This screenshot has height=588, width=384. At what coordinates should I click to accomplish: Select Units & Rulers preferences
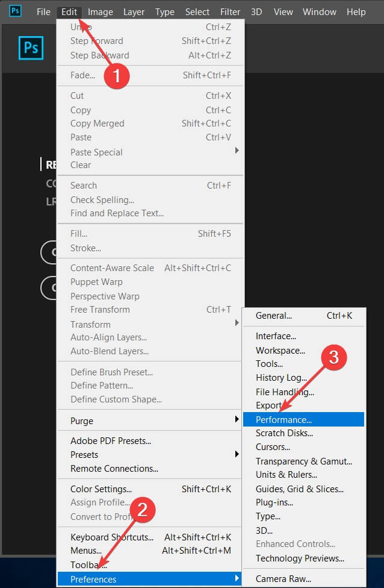pyautogui.click(x=304, y=474)
